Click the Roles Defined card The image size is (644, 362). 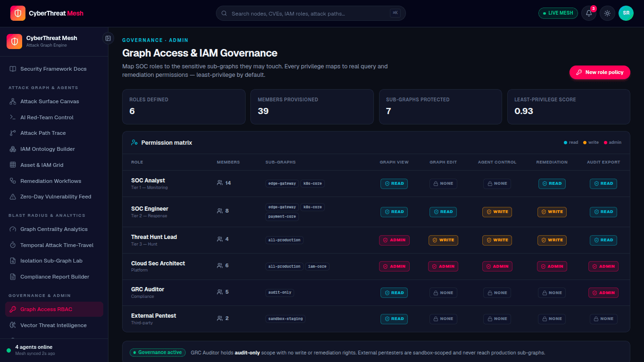(184, 107)
